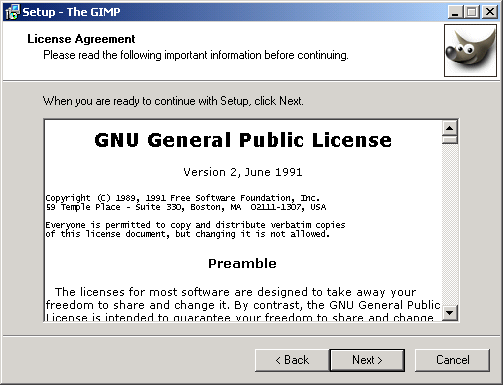Click the scroll down arrow of license text
The width and height of the screenshot is (503, 385).
pyautogui.click(x=450, y=313)
